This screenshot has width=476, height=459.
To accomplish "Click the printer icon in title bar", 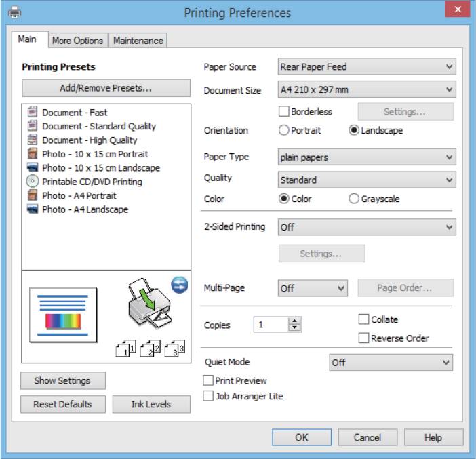I will click(14, 12).
